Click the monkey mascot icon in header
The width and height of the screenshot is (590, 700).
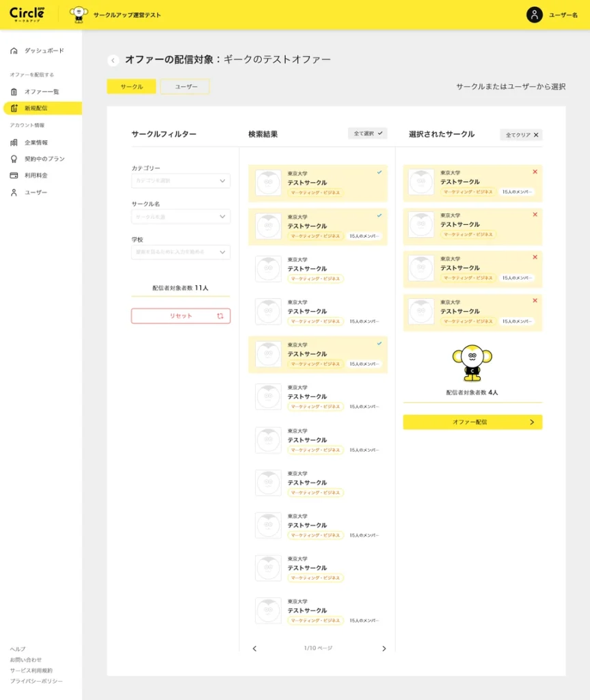79,14
